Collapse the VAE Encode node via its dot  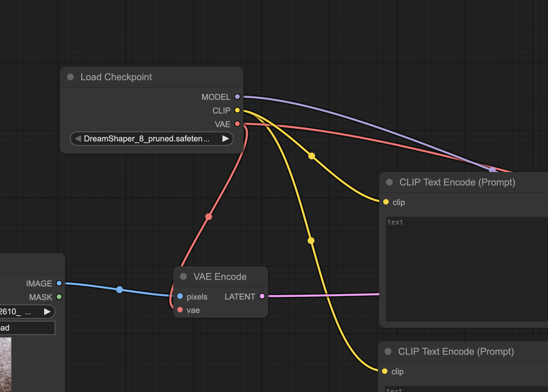tap(183, 277)
